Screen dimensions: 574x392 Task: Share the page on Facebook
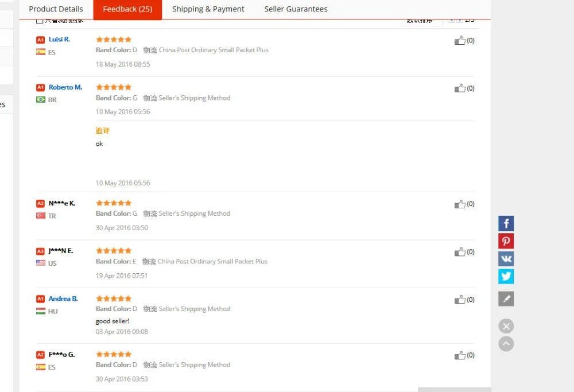pos(506,223)
